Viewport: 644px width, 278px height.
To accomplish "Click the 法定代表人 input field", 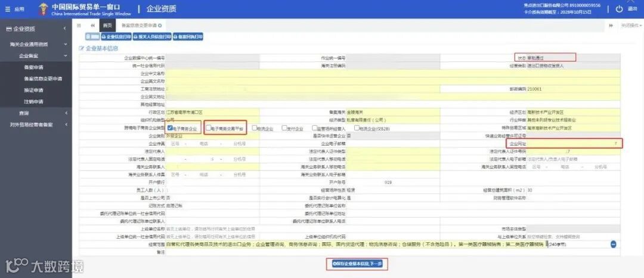I will [212, 151].
